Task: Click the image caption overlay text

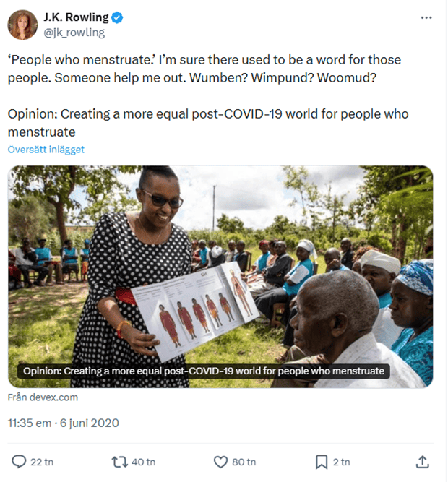Action: tap(205, 371)
